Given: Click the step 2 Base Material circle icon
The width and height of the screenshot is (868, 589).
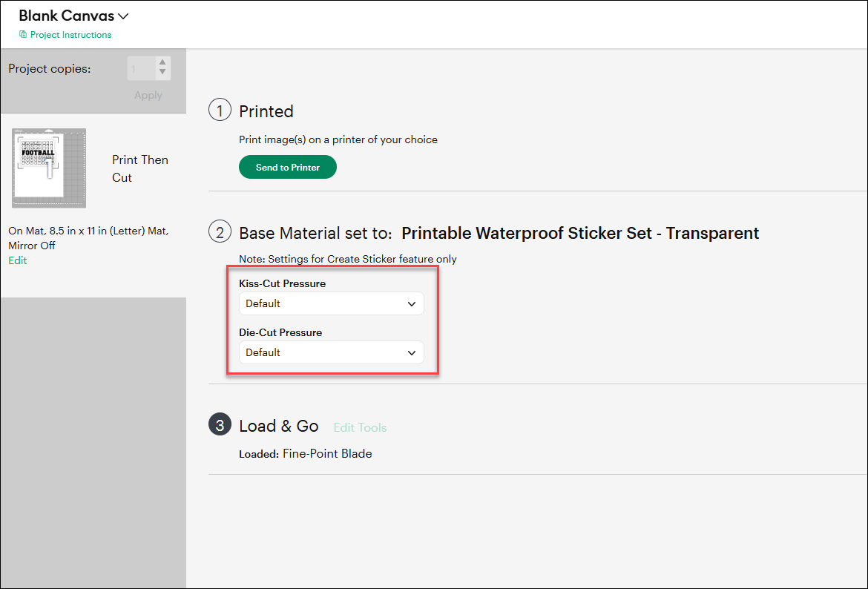Looking at the screenshot, I should click(x=220, y=231).
